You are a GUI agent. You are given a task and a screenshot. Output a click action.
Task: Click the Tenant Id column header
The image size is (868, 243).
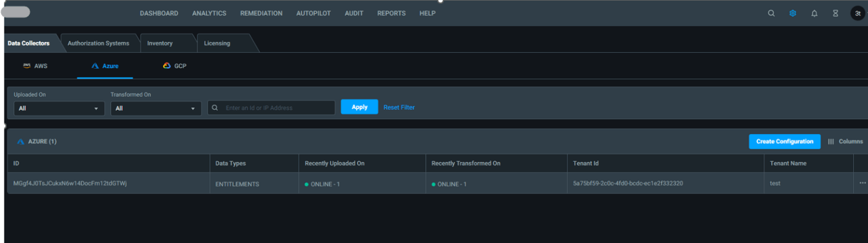(x=665, y=164)
